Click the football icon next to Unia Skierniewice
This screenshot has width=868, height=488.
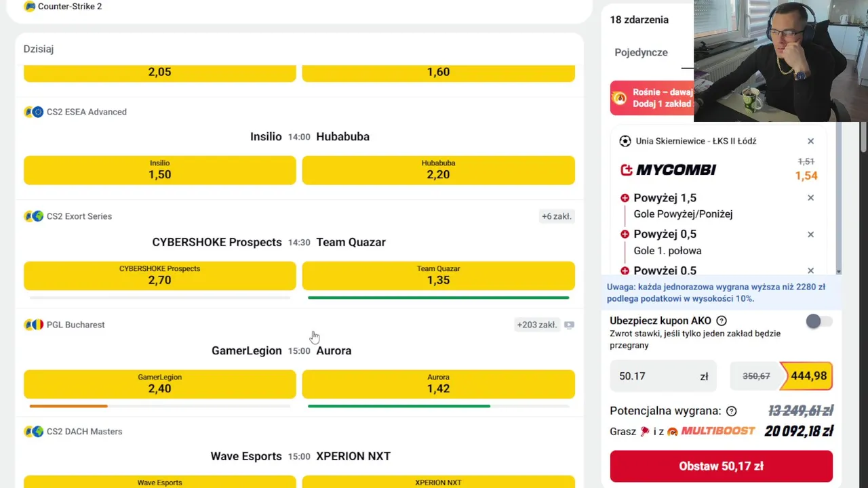tap(625, 141)
